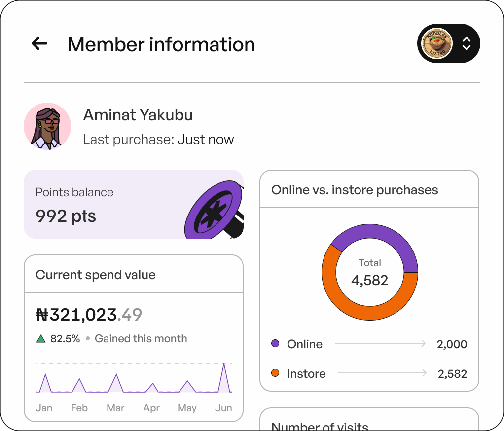The image size is (504, 431).
Task: Open the Noodles Bistro store logo
Action: [437, 43]
